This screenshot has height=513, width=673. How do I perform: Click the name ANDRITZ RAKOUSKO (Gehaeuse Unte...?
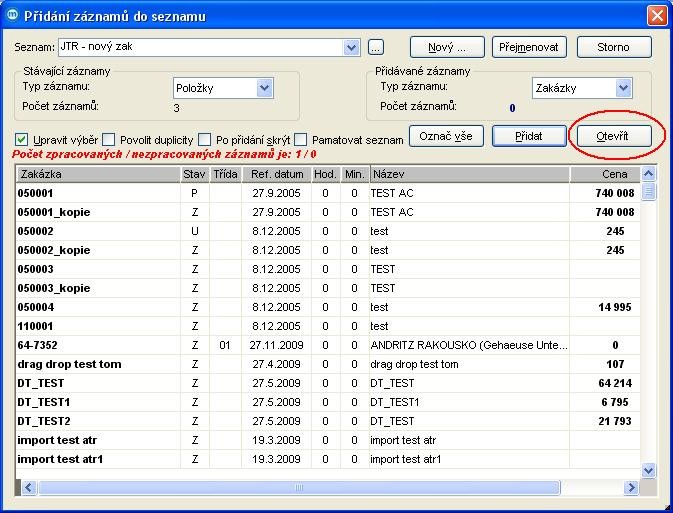469,345
